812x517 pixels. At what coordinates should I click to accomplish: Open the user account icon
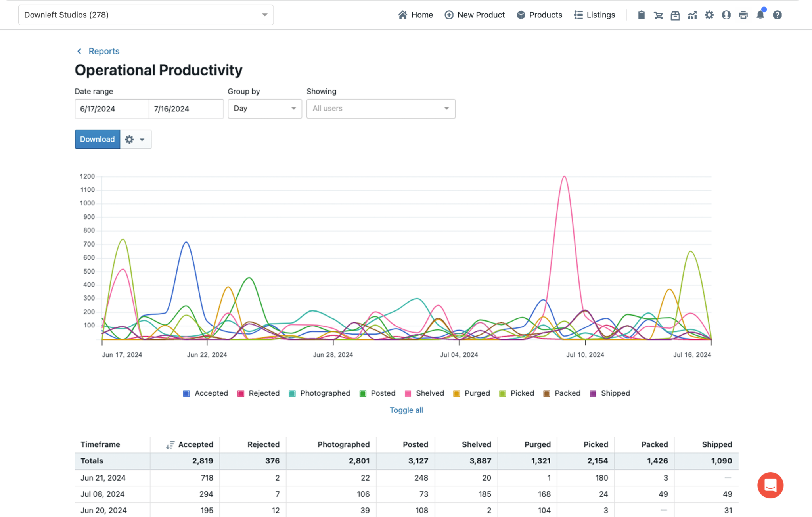pos(726,15)
